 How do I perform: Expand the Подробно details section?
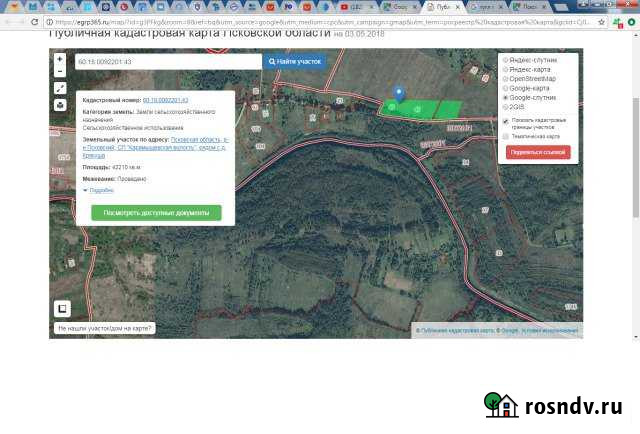point(98,189)
